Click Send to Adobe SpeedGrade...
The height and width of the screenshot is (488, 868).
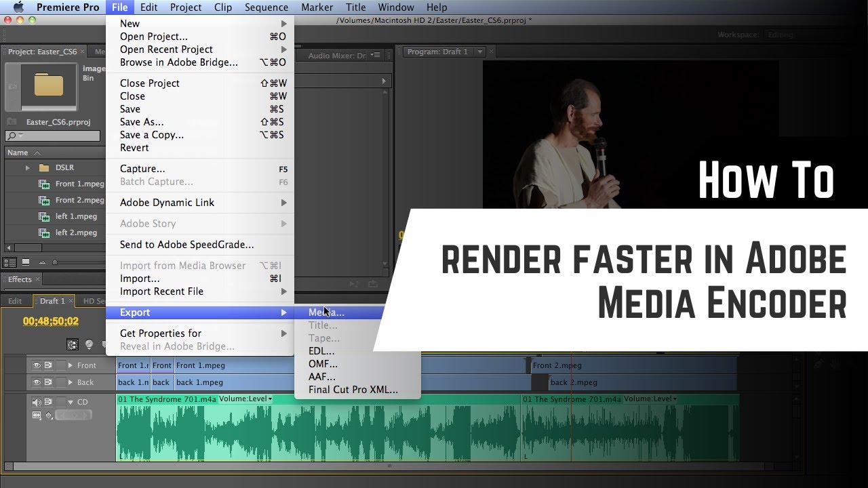pos(187,245)
